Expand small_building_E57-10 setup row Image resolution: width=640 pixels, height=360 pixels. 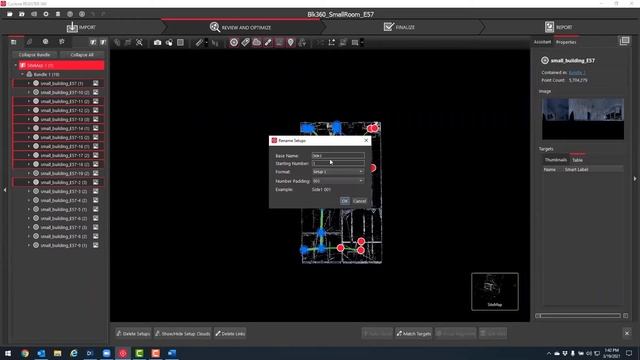coord(29,92)
